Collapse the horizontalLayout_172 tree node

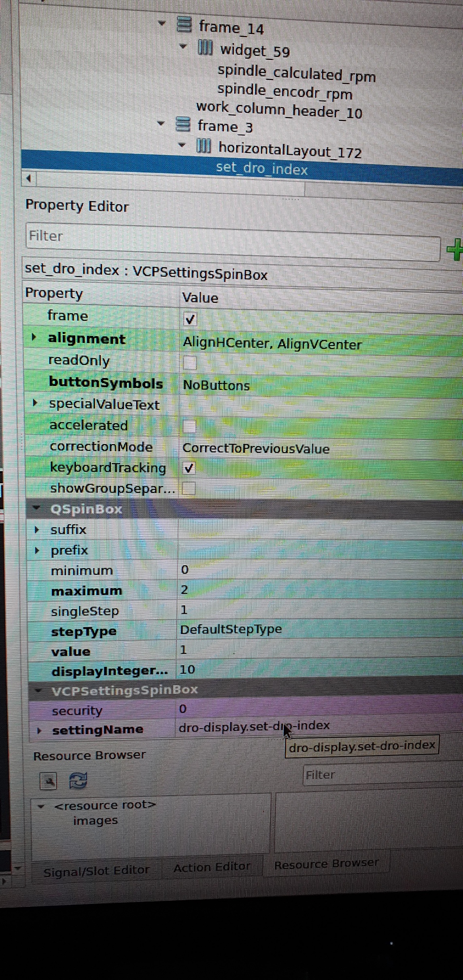(182, 145)
